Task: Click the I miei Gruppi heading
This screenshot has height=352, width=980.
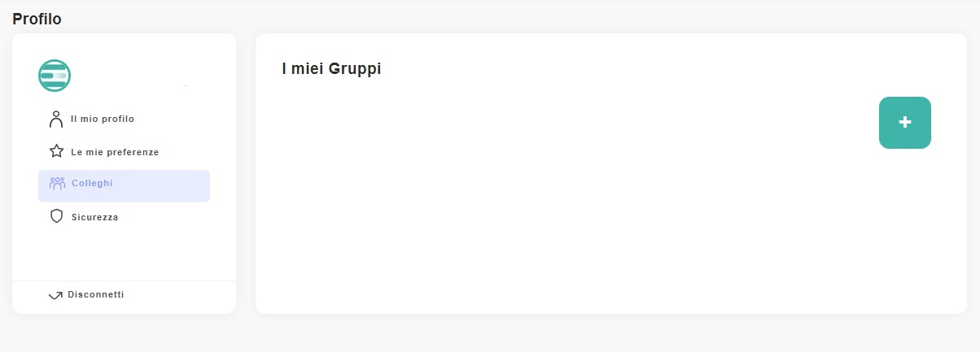Action: point(331,69)
